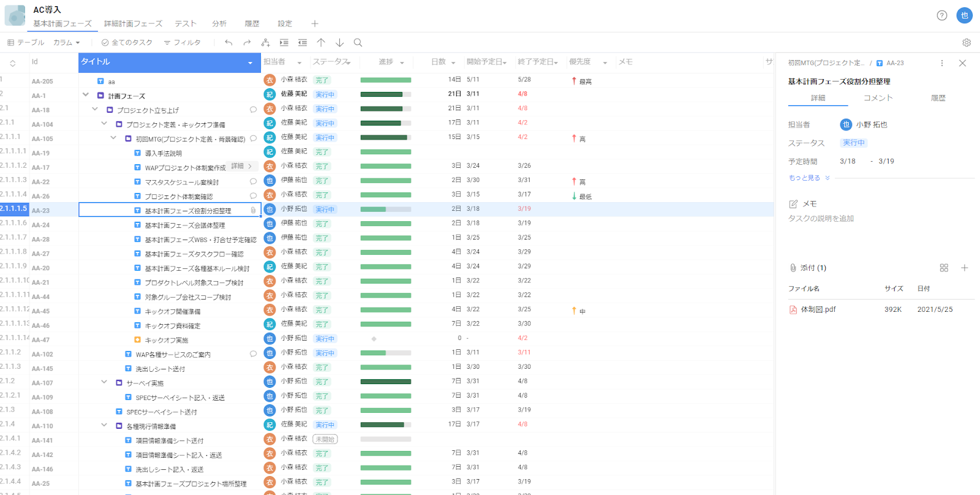Switch attachments to grid view

[944, 268]
